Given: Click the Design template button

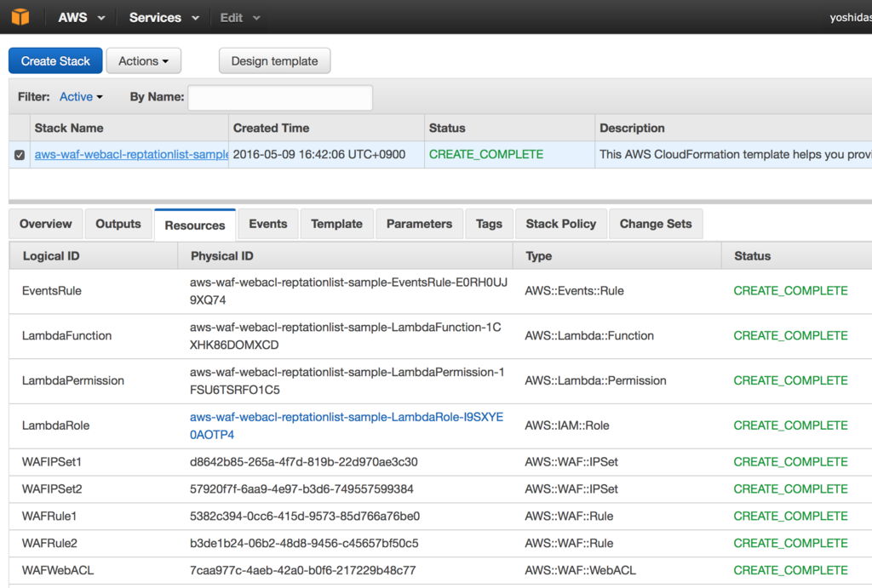Looking at the screenshot, I should pyautogui.click(x=275, y=61).
